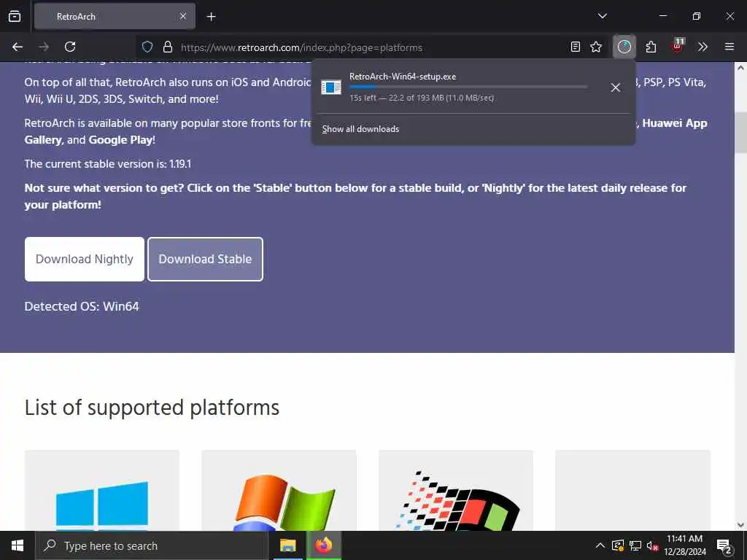747x560 pixels.
Task: Show more toolbar tools overflow chevron
Action: point(703,47)
